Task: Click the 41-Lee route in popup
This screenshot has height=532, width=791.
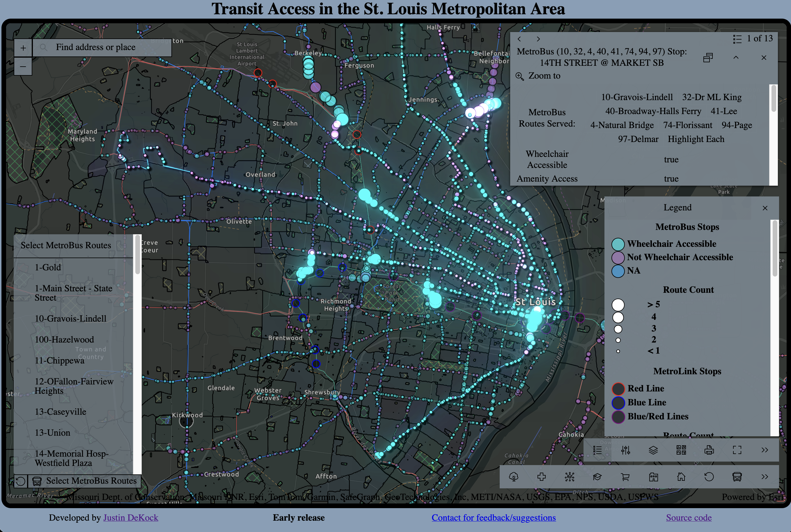Action: point(724,111)
